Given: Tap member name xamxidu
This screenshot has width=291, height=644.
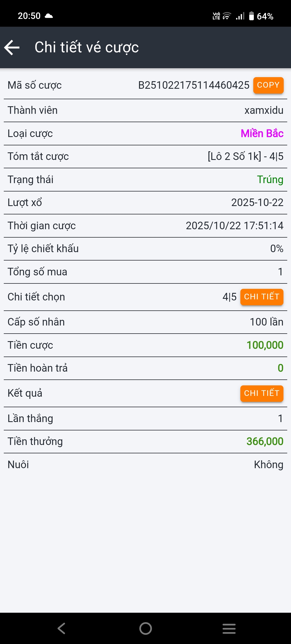Looking at the screenshot, I should pyautogui.click(x=264, y=110).
